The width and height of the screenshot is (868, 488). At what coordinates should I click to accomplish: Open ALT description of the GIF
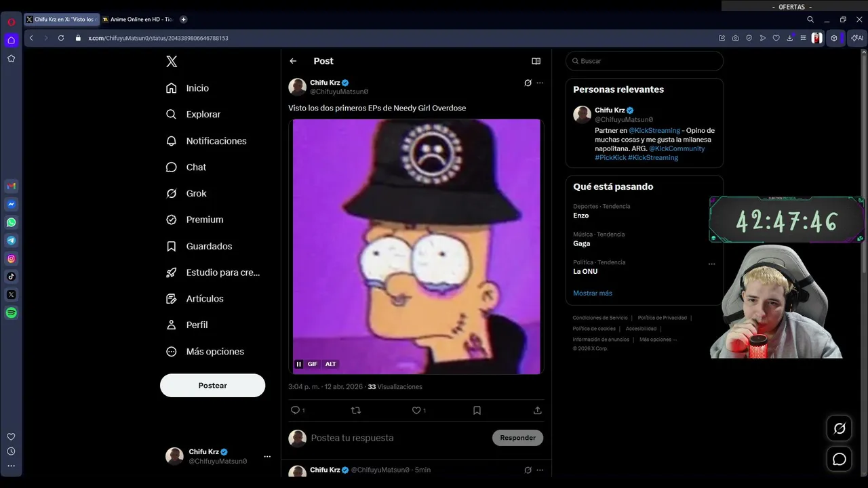click(330, 364)
